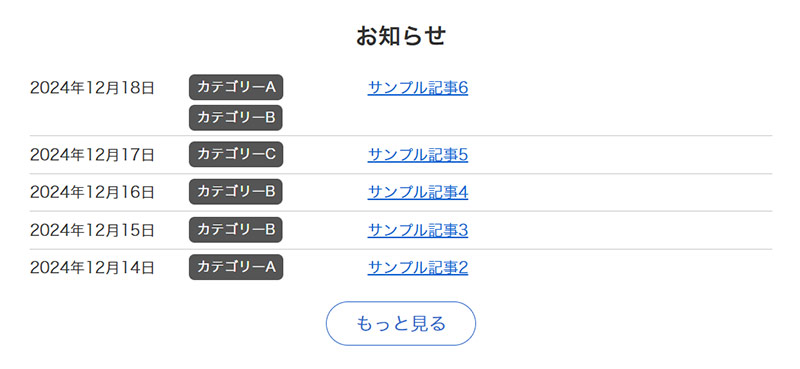Click the divider line above サンプル記事2 row
This screenshot has width=800, height=369.
(x=401, y=249)
